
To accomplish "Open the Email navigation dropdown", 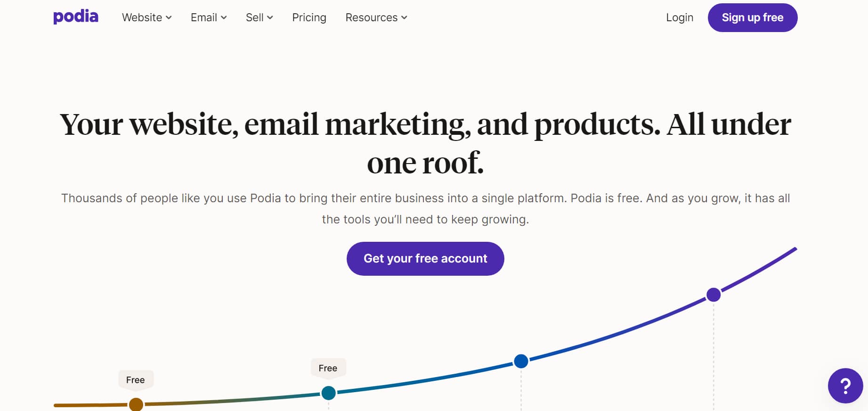I will [209, 17].
